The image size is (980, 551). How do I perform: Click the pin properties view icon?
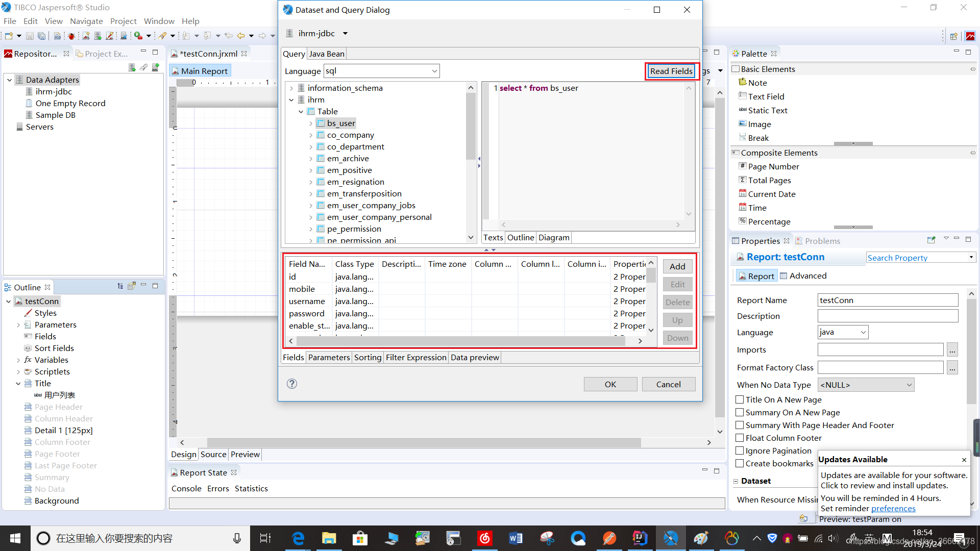tap(931, 240)
